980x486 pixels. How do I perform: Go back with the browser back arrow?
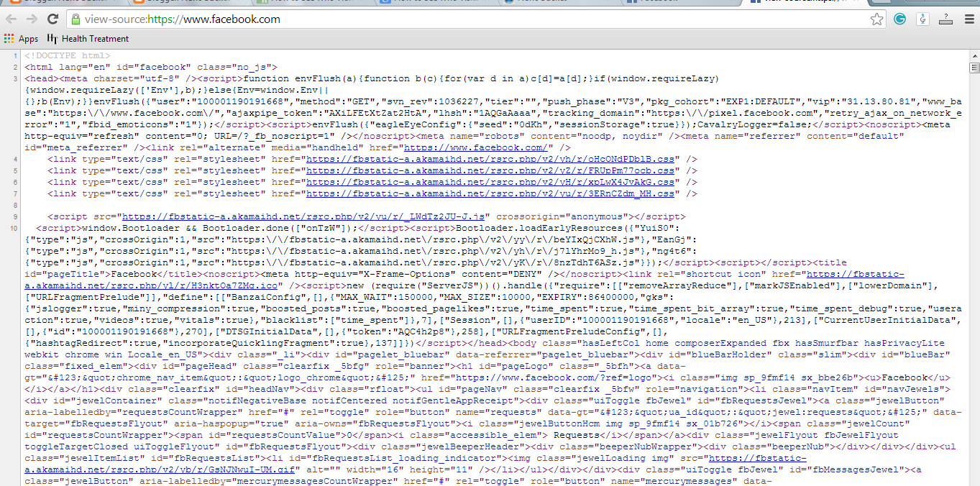[x=12, y=19]
